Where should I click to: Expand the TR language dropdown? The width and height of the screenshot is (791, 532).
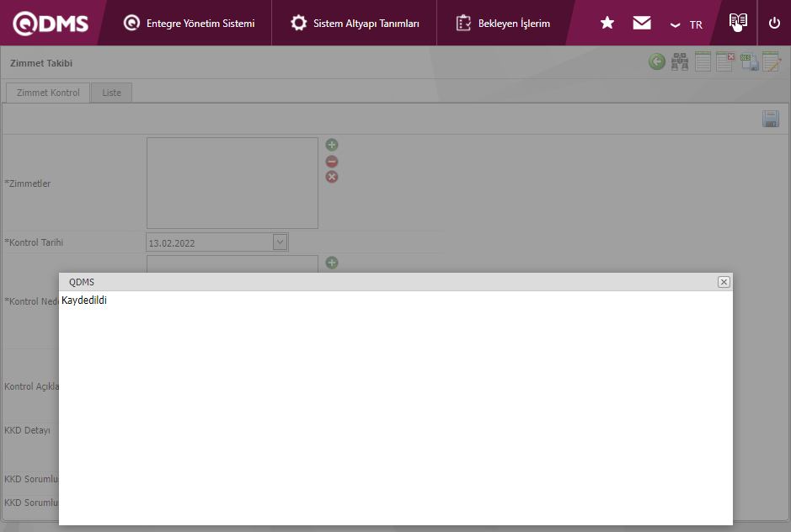686,24
